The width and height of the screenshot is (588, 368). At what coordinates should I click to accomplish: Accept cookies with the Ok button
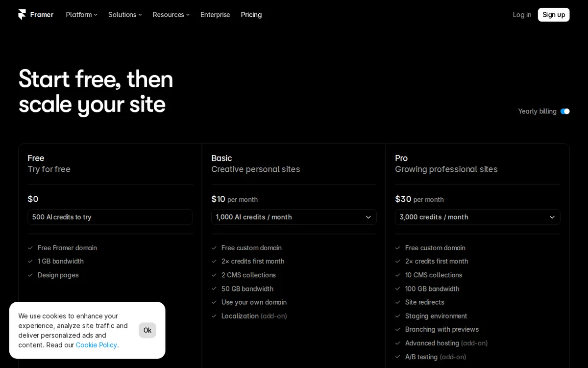pyautogui.click(x=147, y=330)
